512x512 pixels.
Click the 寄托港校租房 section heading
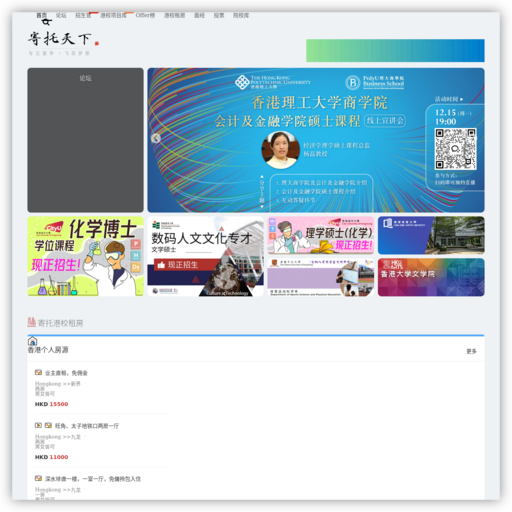[x=60, y=323]
